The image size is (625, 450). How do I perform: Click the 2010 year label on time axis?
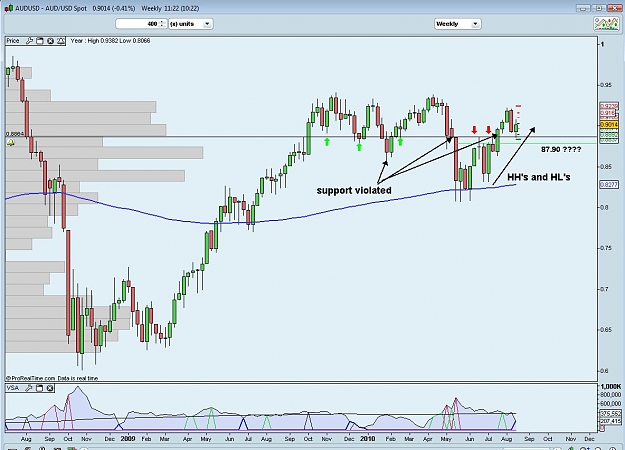pos(367,439)
